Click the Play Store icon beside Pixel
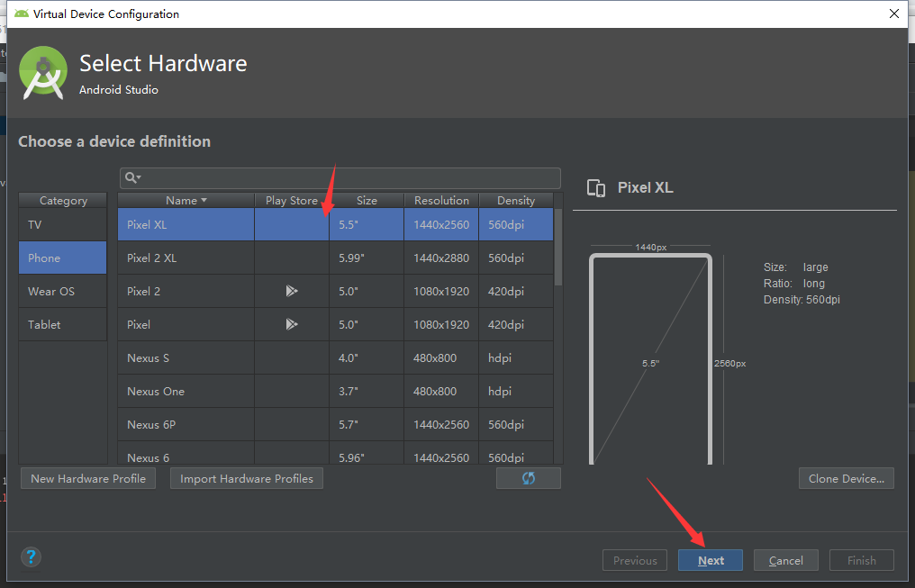The width and height of the screenshot is (915, 588). 292,324
